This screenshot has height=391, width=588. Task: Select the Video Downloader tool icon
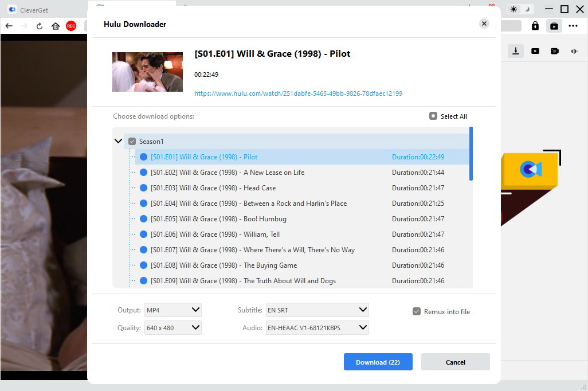tap(535, 50)
